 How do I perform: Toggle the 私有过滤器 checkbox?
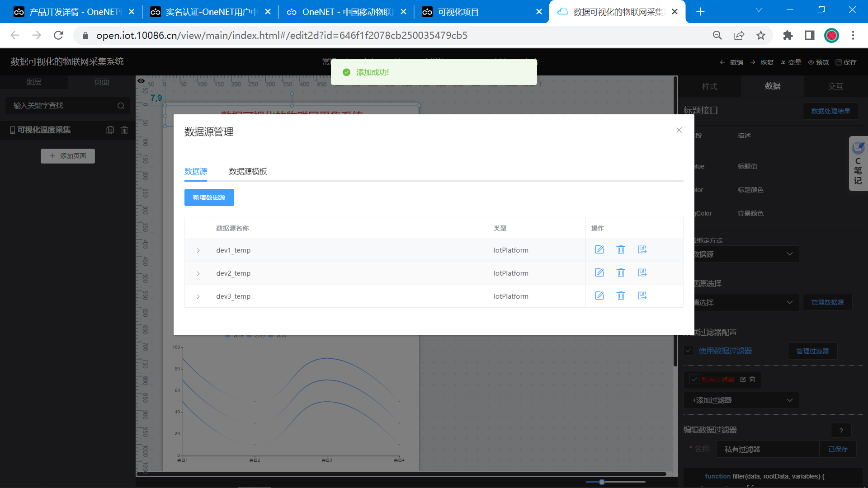[694, 380]
